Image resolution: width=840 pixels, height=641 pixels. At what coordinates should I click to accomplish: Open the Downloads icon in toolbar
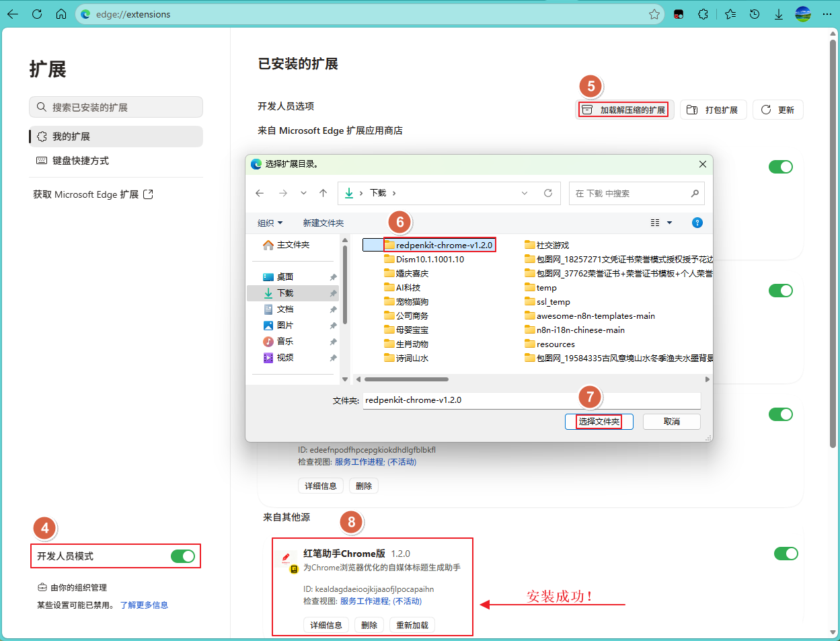pos(778,14)
